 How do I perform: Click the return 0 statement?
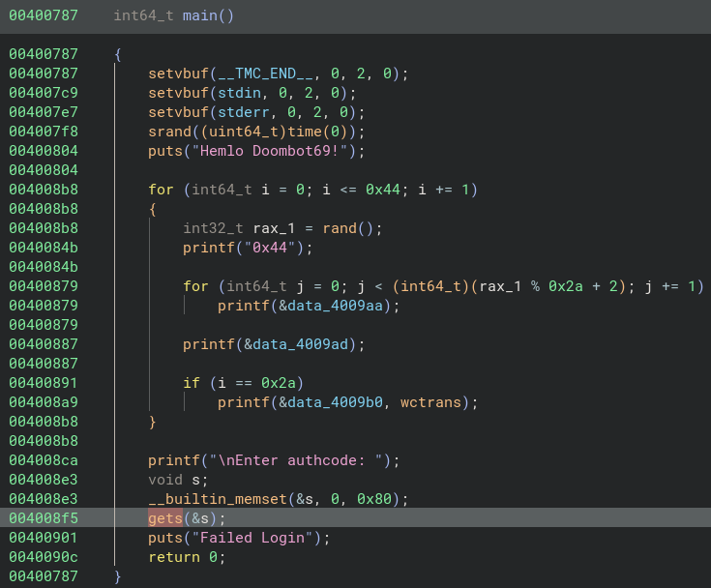point(185,557)
